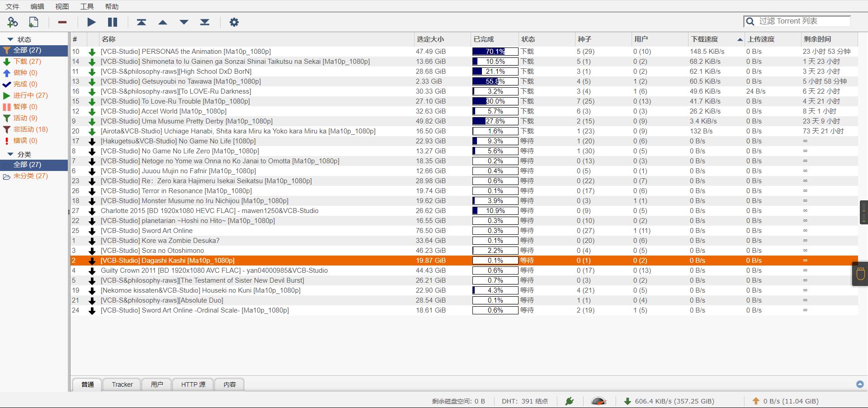Move torrent up in queue
The height and width of the screenshot is (408, 868).
click(x=163, y=22)
